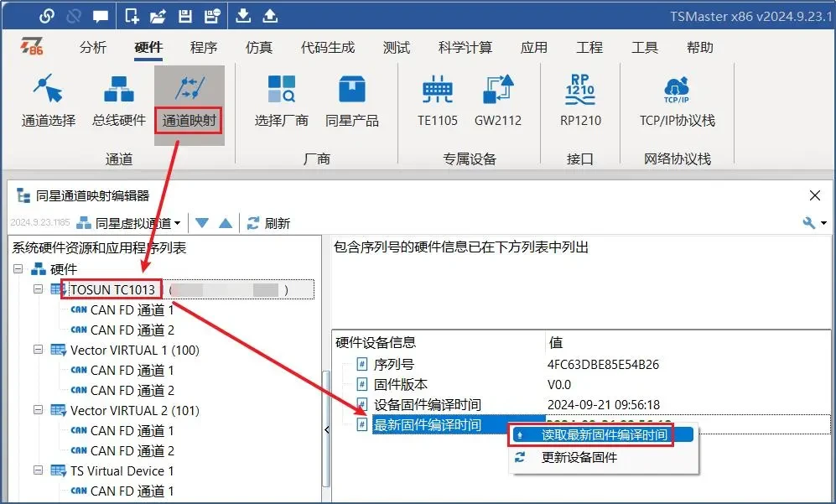Open a project with the folder icon
This screenshot has height=504, width=836.
coord(158,17)
